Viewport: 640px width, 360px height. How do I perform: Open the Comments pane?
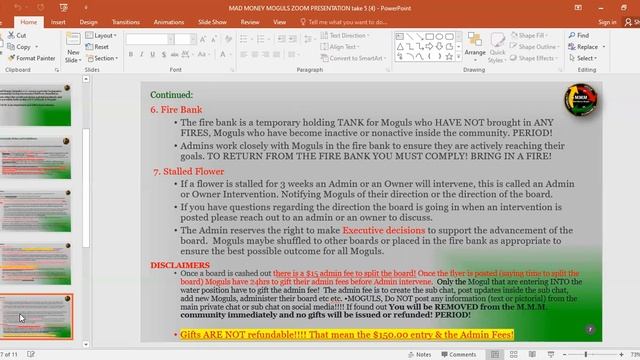tap(459, 355)
